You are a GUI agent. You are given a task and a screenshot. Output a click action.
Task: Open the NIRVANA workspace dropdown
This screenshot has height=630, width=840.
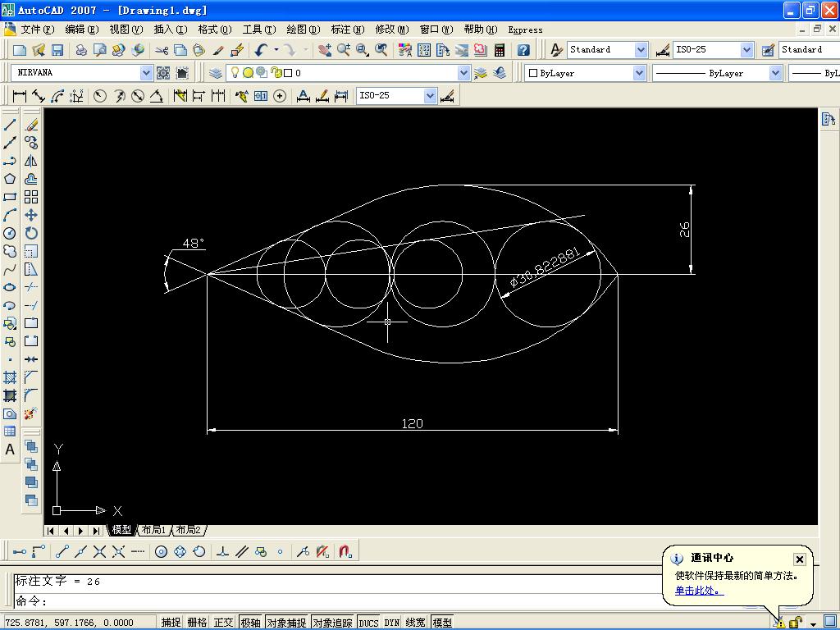[x=82, y=72]
